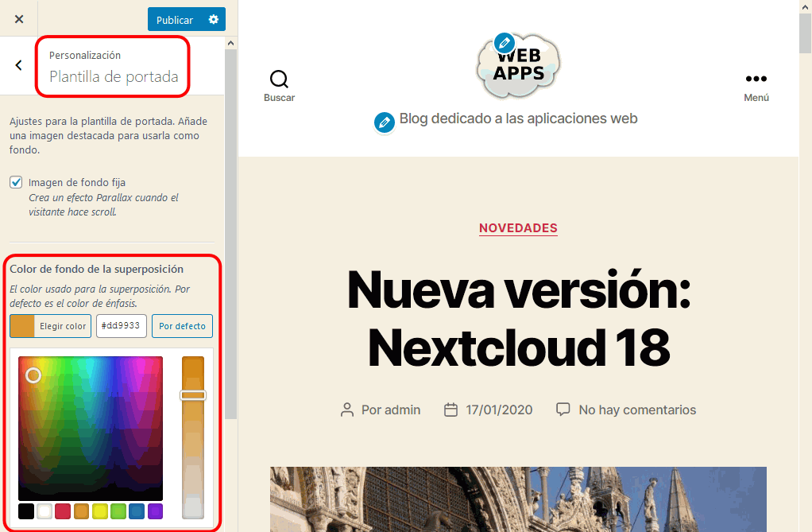Click the edit pencil on the logo

504,43
